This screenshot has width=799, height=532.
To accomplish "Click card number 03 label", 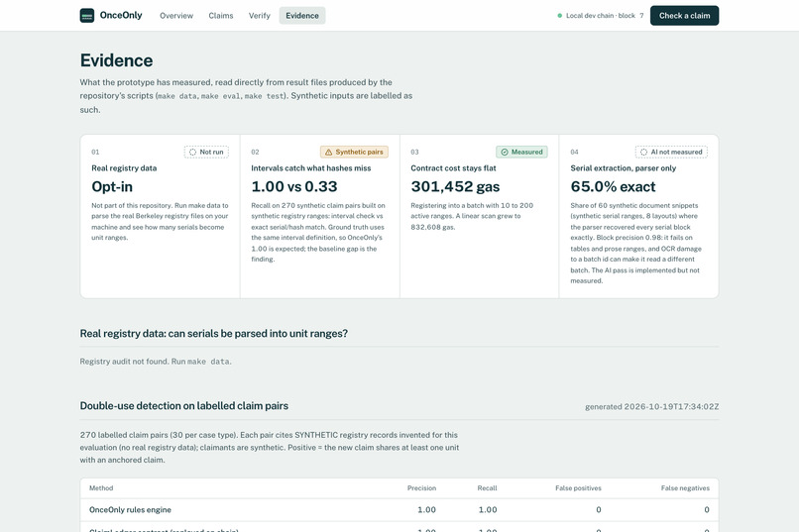I will 414,153.
